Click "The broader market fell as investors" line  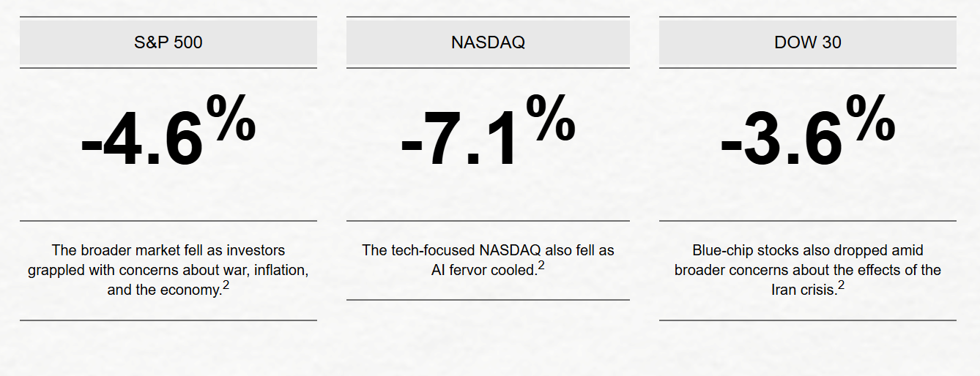[168, 250]
